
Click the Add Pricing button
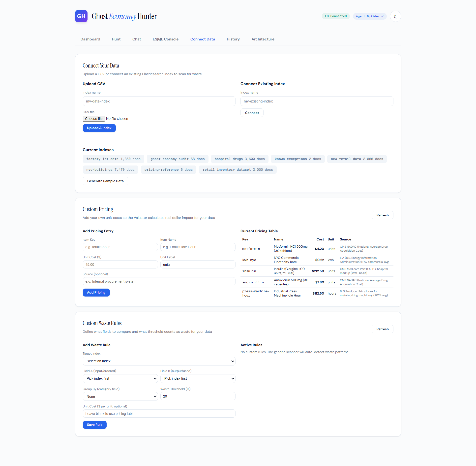click(96, 292)
